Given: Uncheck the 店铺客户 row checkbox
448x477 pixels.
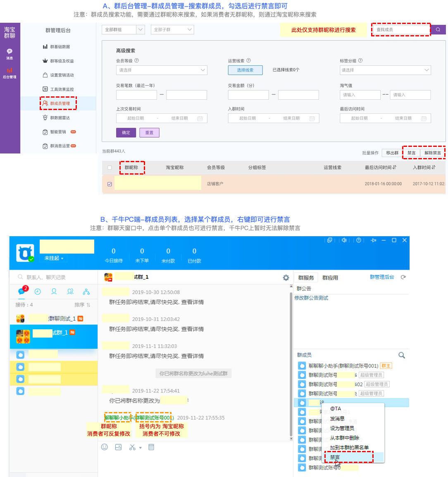Looking at the screenshot, I should click(110, 184).
